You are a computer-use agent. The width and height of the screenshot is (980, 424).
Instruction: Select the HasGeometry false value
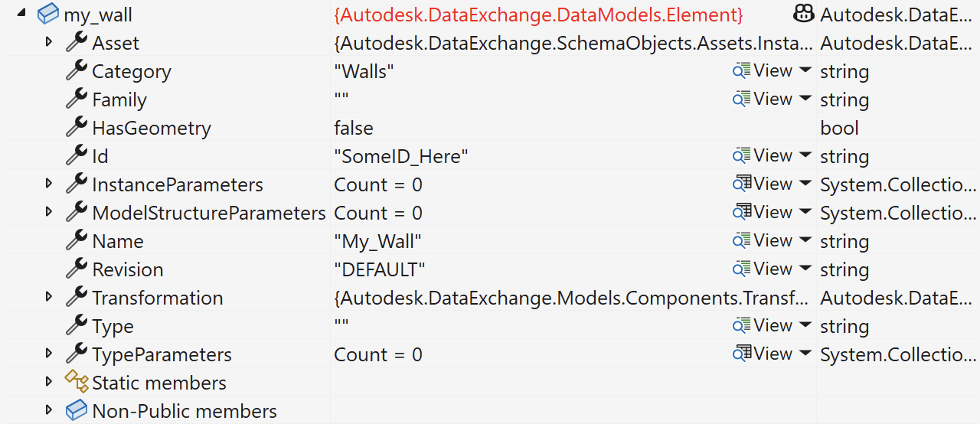[x=354, y=128]
